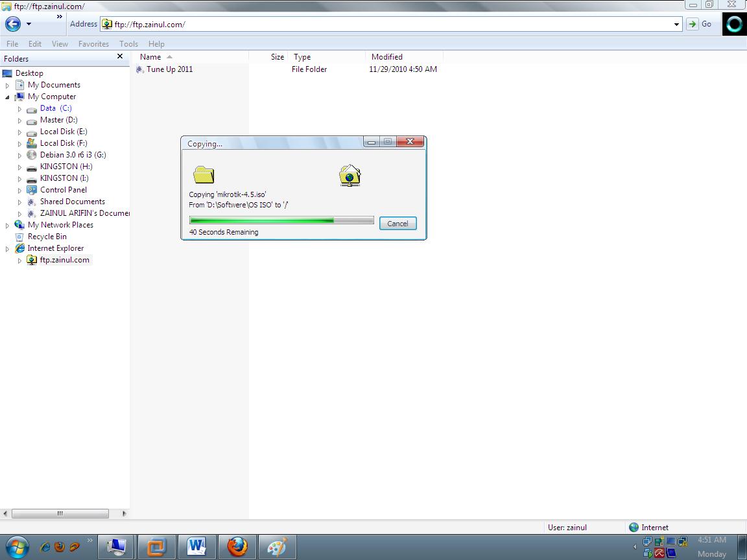The image size is (747, 560).
Task: Open the Tools menu
Action: tap(128, 44)
